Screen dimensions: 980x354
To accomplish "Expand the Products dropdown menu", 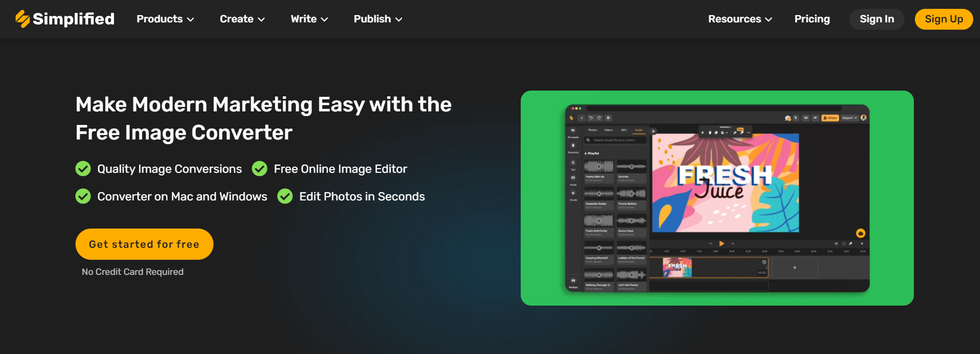I will point(165,19).
